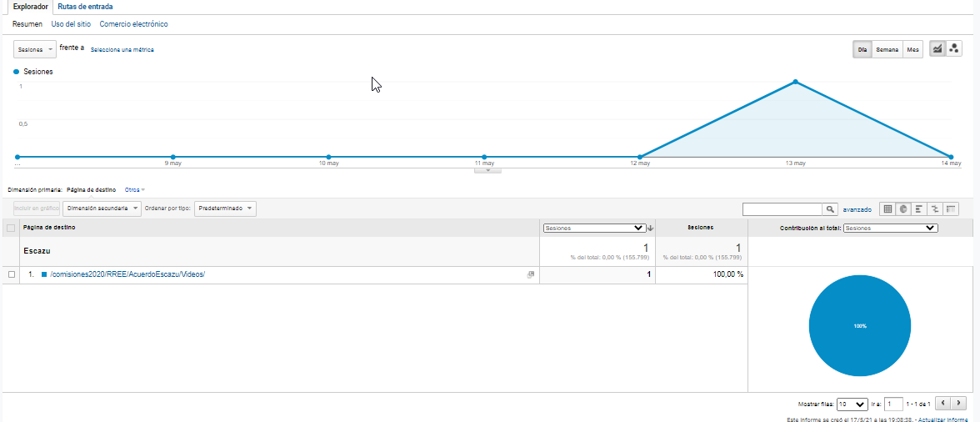Tick the select-all checkbox in table header

[11, 229]
